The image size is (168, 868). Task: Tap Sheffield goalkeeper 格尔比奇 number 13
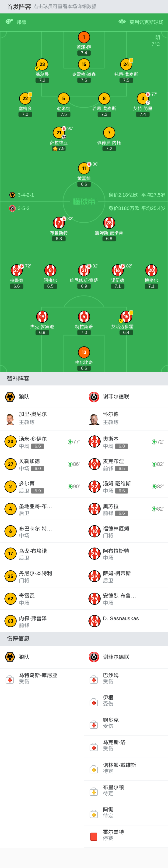pyautogui.click(x=84, y=352)
